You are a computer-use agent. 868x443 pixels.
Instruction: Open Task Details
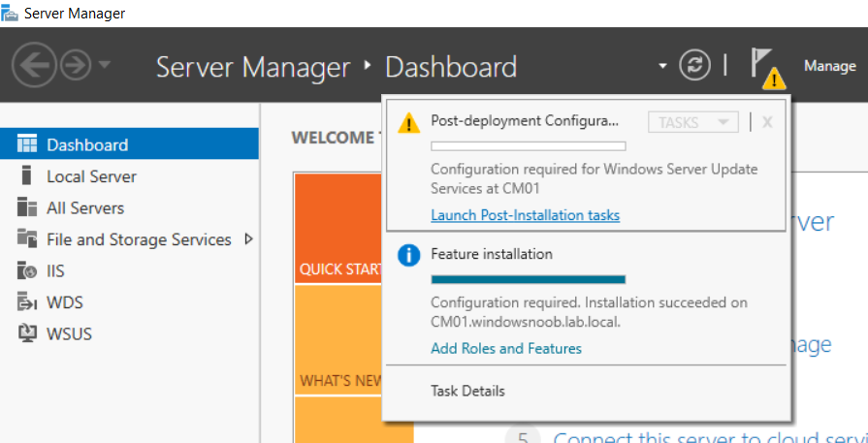pos(467,391)
